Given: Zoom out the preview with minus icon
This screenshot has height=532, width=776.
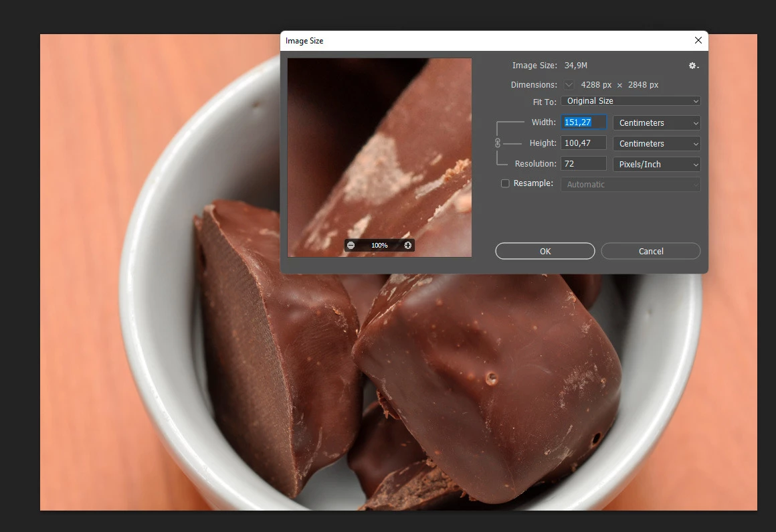Looking at the screenshot, I should pos(351,246).
